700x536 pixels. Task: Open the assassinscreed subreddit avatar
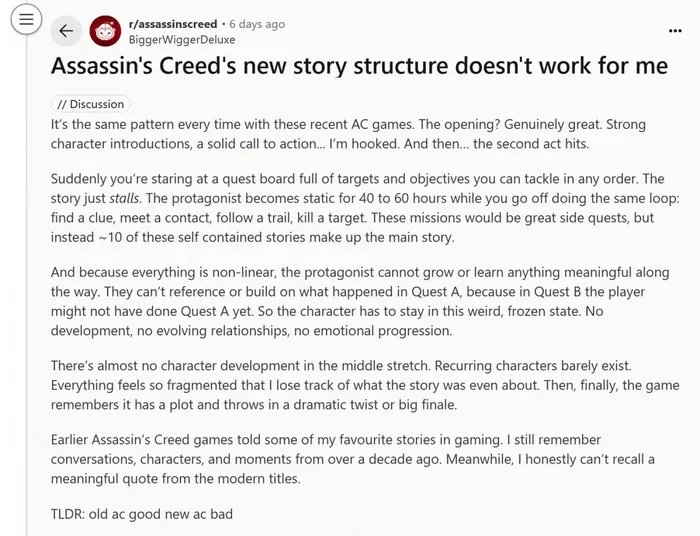(105, 31)
